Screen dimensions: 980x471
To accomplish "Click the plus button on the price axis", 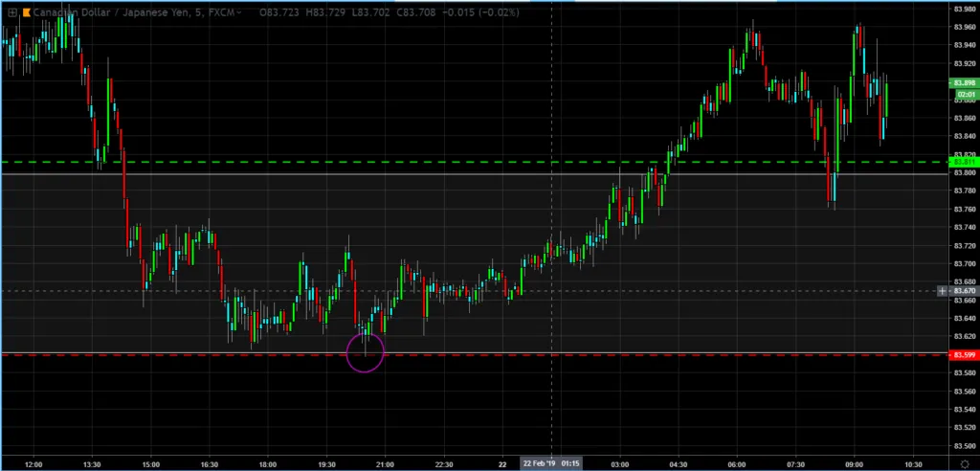I will point(943,291).
